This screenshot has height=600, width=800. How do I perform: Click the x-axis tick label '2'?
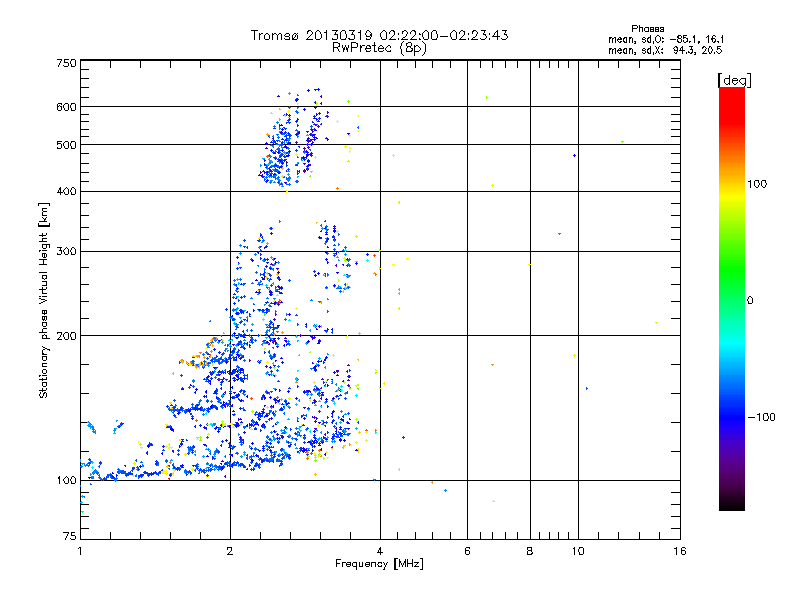[x=230, y=551]
